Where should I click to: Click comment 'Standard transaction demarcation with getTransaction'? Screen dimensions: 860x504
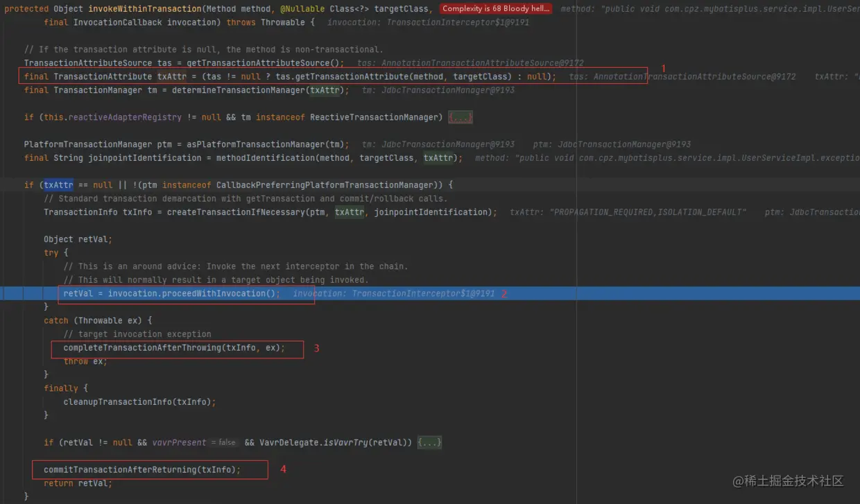tap(246, 198)
